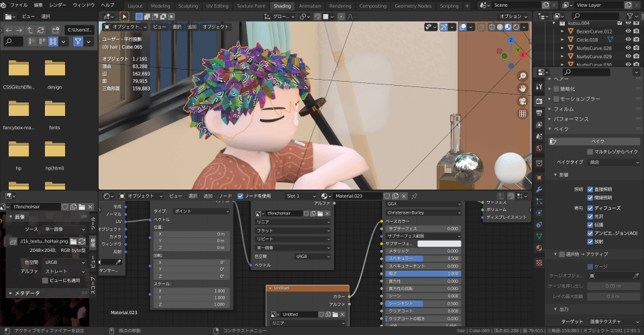Go to parent directory in file browser
The image size is (644, 335).
point(30,30)
